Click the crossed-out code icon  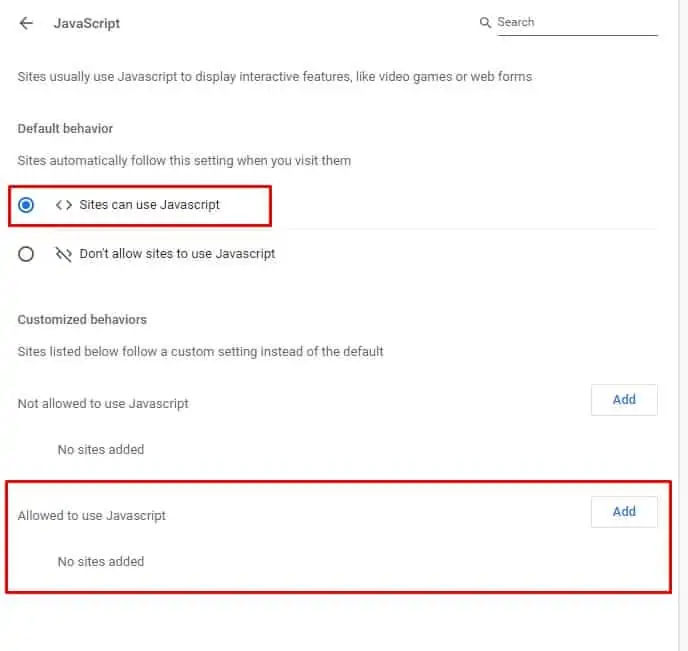(x=64, y=254)
